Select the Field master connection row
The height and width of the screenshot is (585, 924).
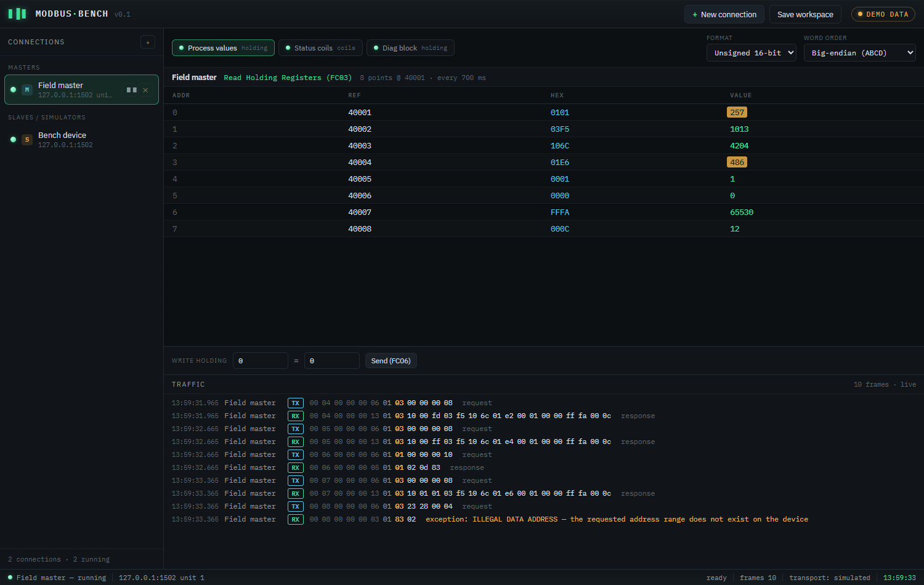tap(81, 90)
